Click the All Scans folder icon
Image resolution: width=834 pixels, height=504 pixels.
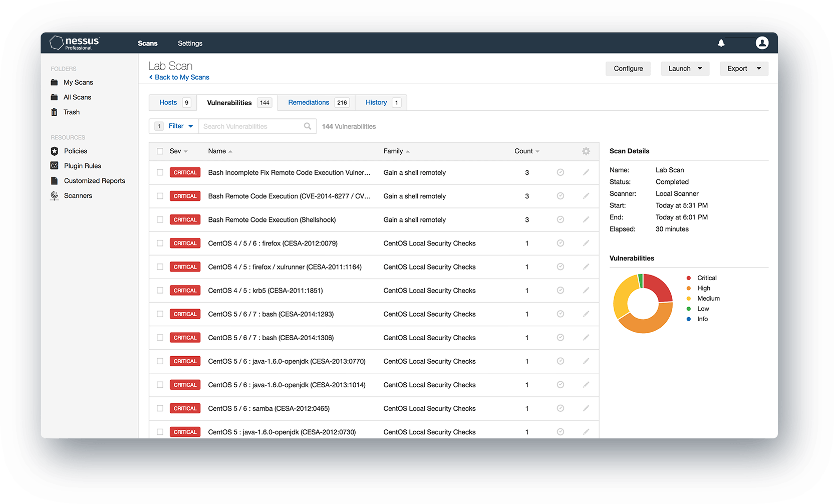click(54, 97)
